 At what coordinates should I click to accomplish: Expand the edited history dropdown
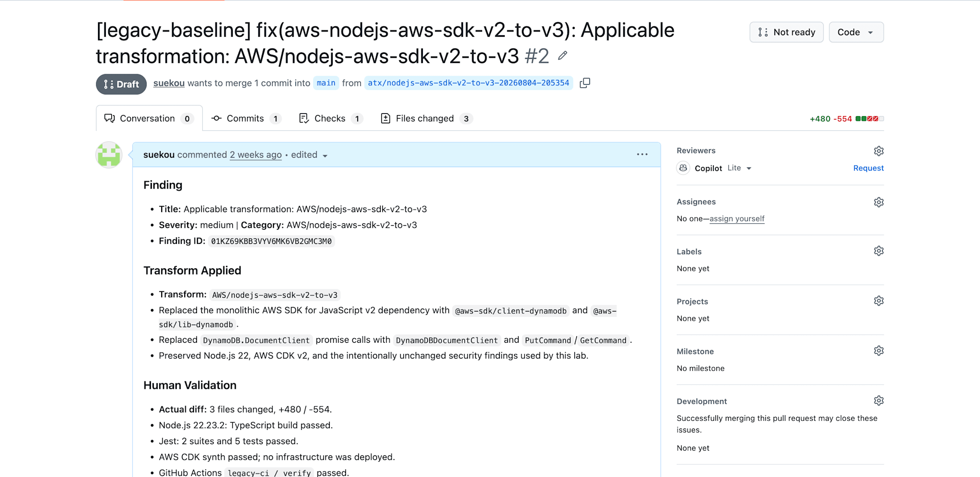309,155
